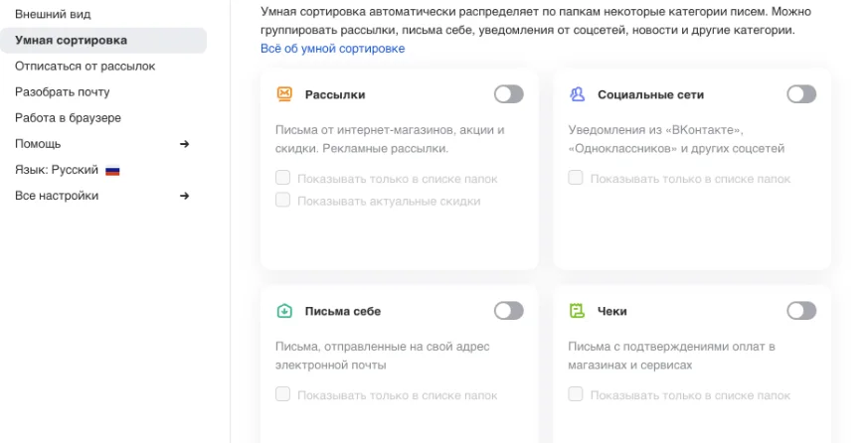Open Отписаться от рассылок section
This screenshot has width=868, height=443.
coord(85,66)
